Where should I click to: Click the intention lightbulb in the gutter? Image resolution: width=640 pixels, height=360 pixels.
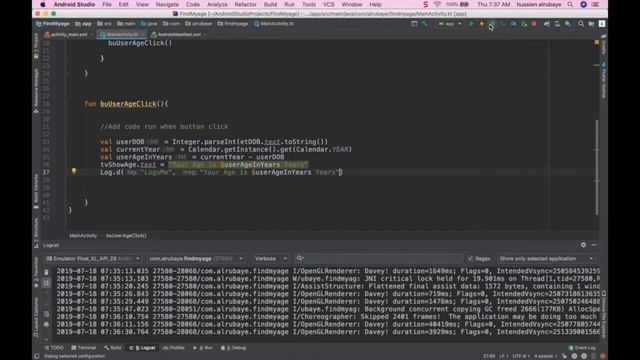(74, 171)
